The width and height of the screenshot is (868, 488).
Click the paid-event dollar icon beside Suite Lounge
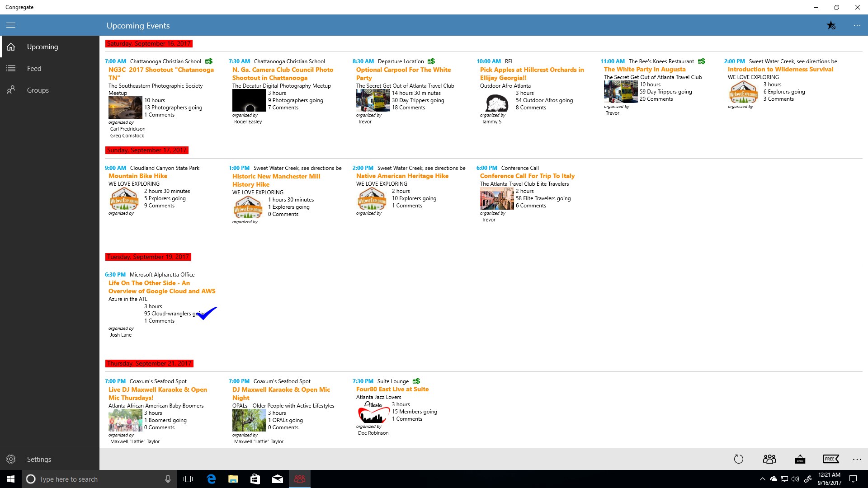click(416, 381)
